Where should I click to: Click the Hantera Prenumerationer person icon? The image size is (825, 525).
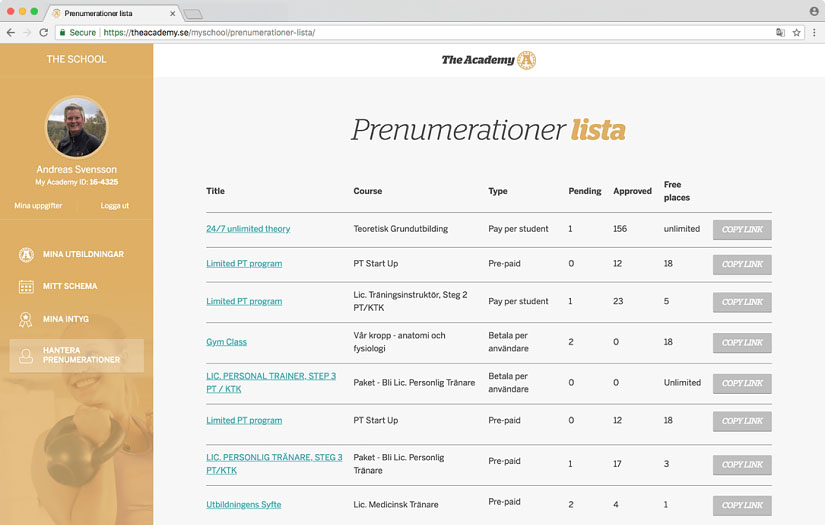point(26,356)
